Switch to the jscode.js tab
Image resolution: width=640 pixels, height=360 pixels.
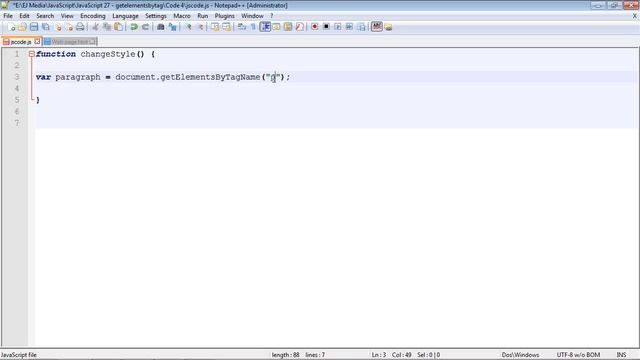[x=20, y=42]
